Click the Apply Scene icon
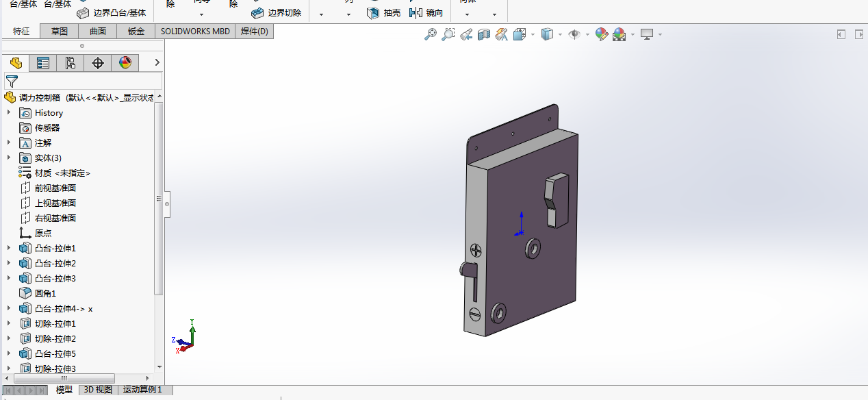The width and height of the screenshot is (868, 400). tap(619, 34)
